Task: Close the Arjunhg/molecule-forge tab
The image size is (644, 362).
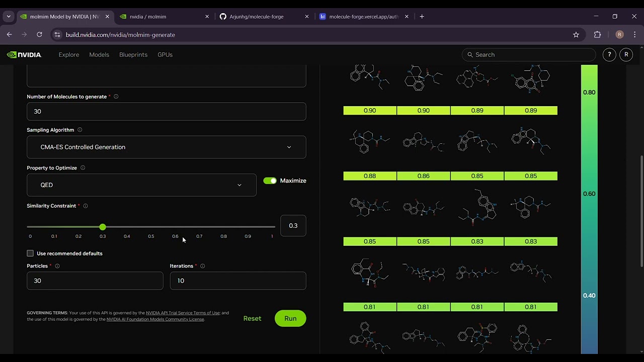Action: coord(307,17)
